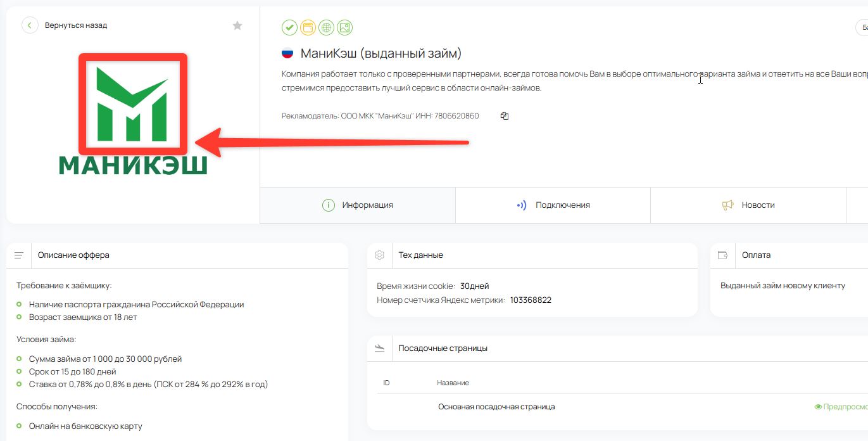Click the Тех данные panel heading

[421, 255]
